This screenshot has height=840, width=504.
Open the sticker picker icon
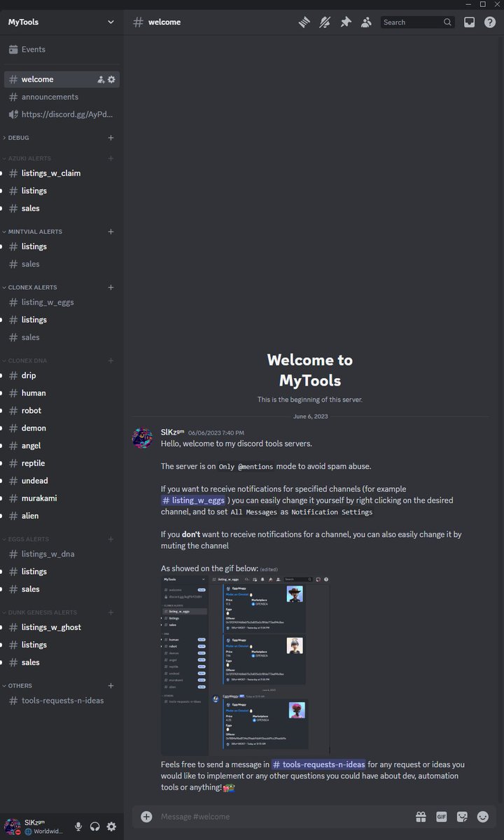[x=462, y=816]
